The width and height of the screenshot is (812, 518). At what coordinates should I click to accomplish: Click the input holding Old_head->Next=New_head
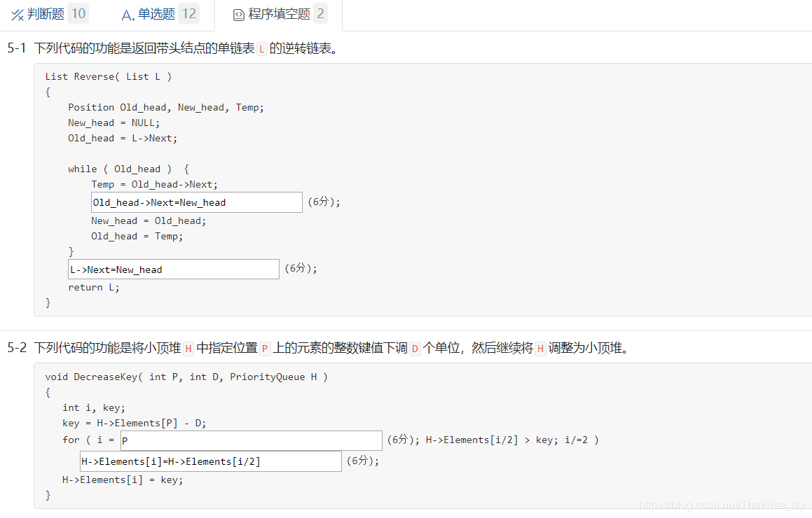point(197,202)
